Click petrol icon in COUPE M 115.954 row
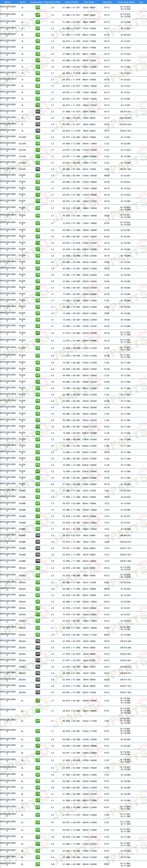This screenshot has width=147, height=868. 38,137
